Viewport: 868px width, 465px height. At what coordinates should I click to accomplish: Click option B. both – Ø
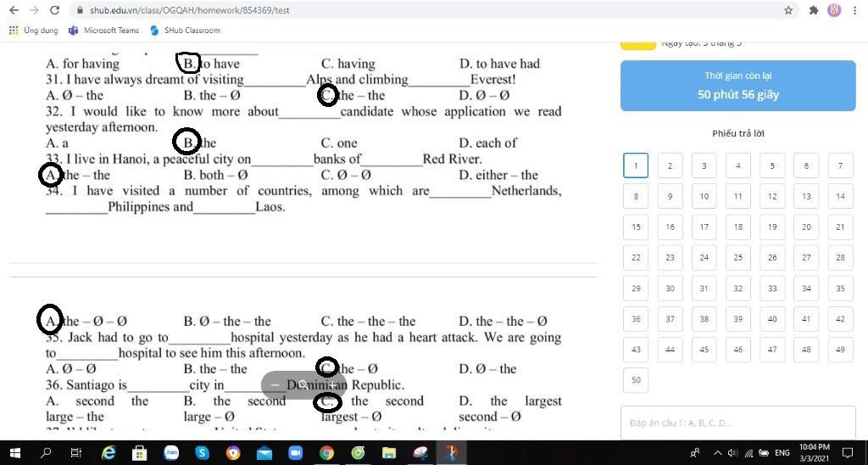[215, 175]
